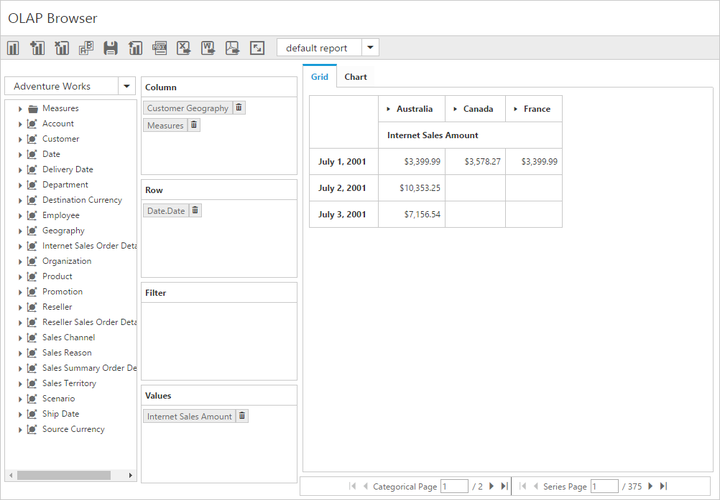Click the Export to Word icon
The height and width of the screenshot is (500, 720).
point(208,48)
